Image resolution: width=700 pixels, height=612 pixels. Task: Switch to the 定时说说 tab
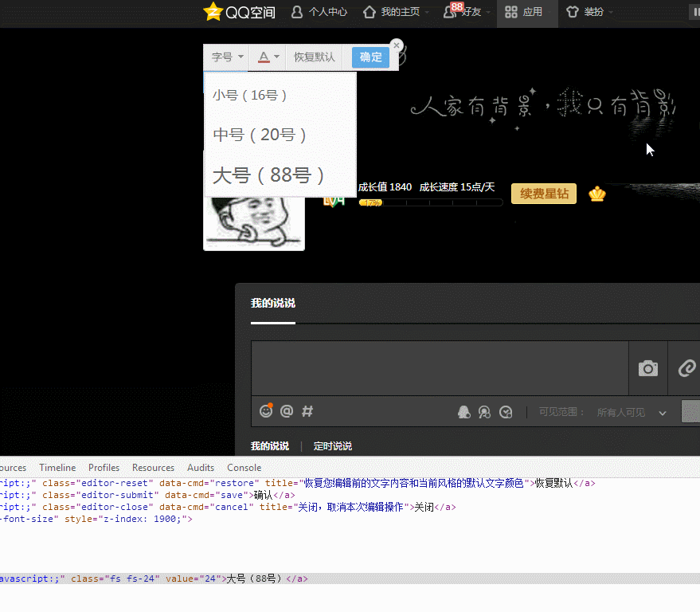(x=332, y=446)
